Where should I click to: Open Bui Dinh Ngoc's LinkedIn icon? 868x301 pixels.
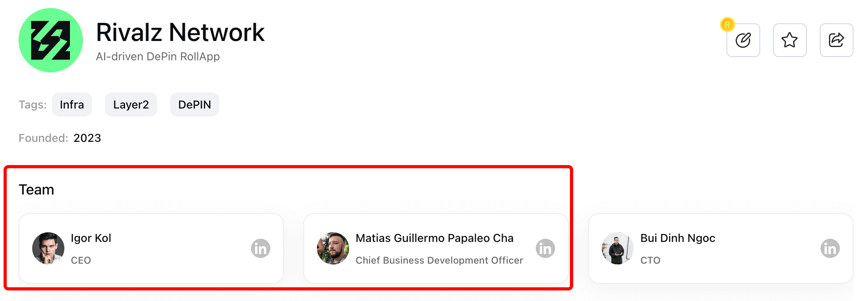[x=830, y=248]
